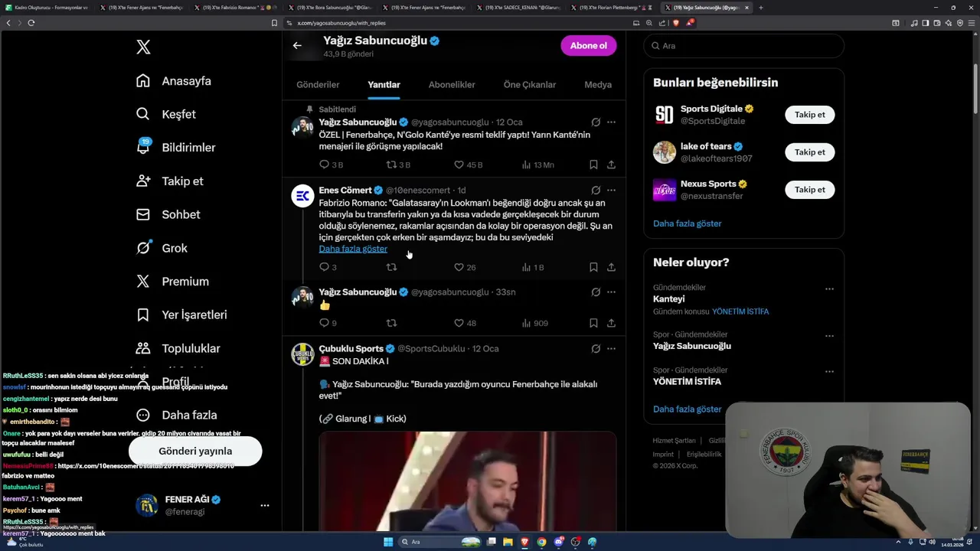This screenshot has width=980, height=551.
Task: Open Öne Çıkanlar tab
Action: pyautogui.click(x=530, y=85)
